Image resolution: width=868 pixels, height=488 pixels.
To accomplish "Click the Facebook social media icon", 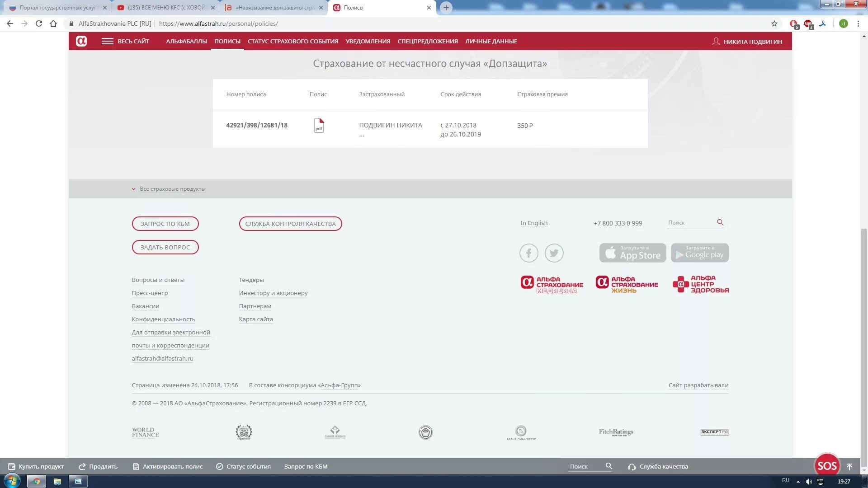I will [x=528, y=252].
